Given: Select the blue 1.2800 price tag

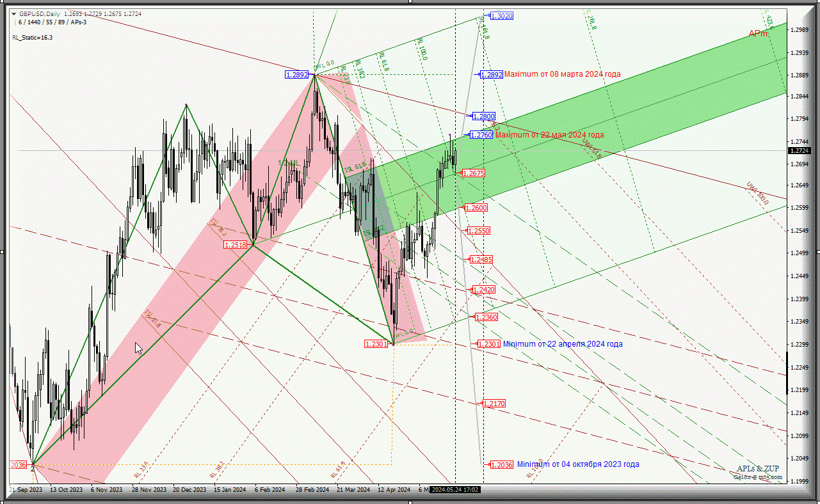Looking at the screenshot, I should tap(484, 116).
